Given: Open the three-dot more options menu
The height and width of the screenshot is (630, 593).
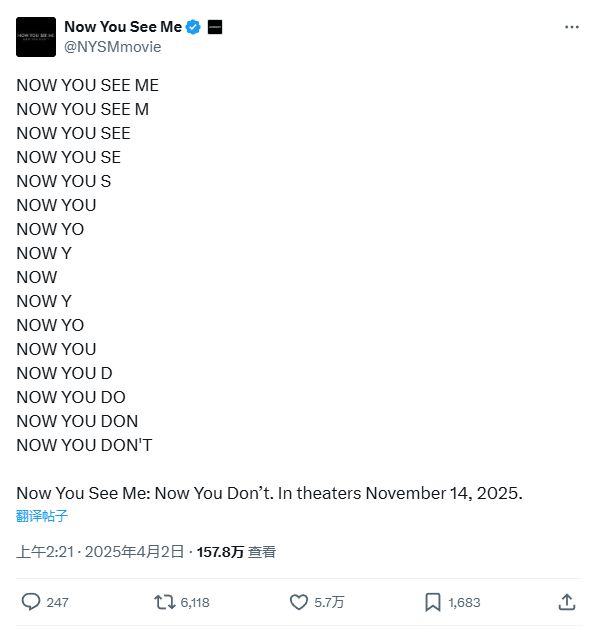Looking at the screenshot, I should (x=571, y=27).
